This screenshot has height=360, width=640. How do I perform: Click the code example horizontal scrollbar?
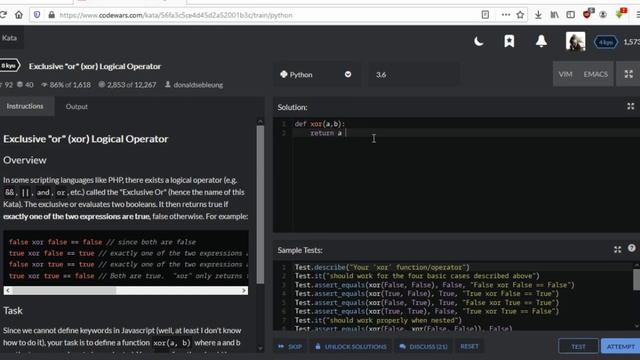(64, 291)
